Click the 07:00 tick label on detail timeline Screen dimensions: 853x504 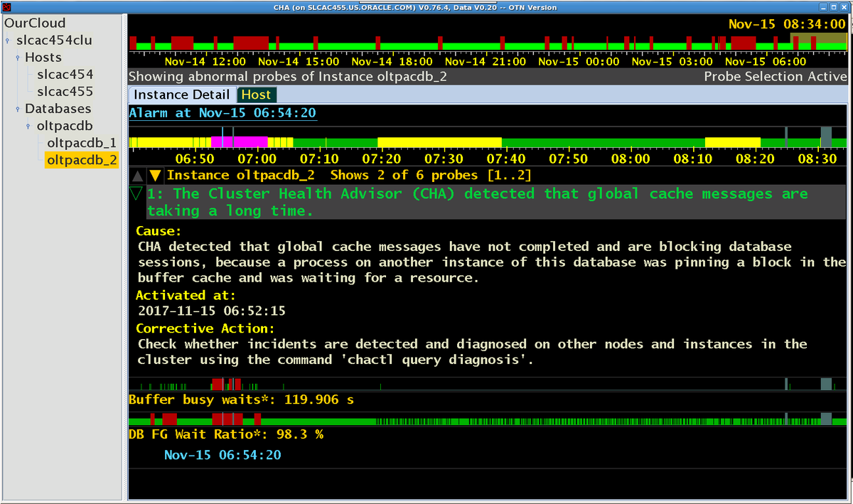point(257,159)
